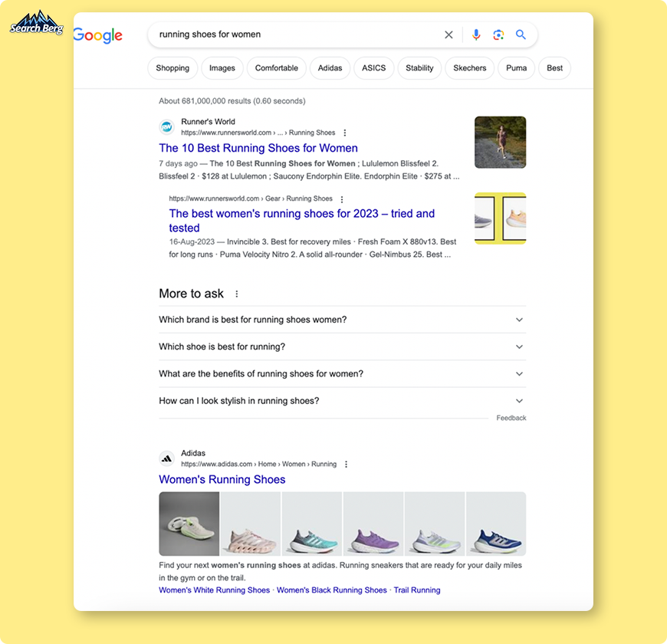Expand 'How can I look stylish in running shoes?'
667x644 pixels.
point(342,401)
